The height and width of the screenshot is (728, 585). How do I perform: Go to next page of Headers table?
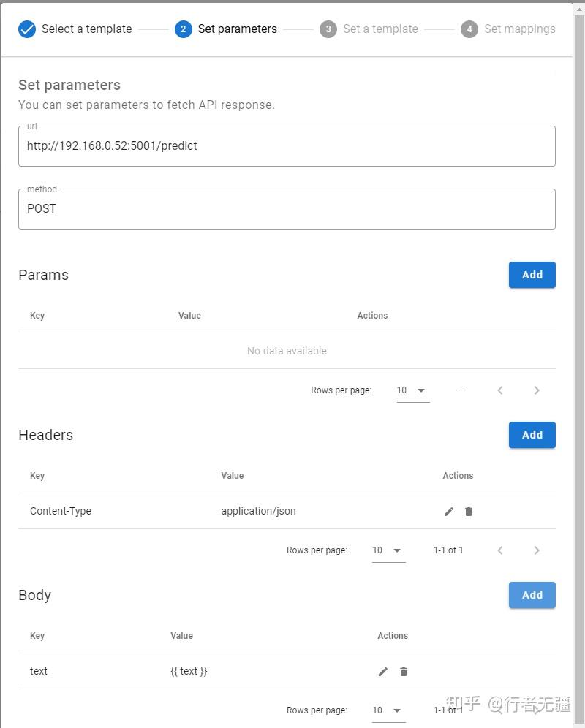[x=537, y=550]
